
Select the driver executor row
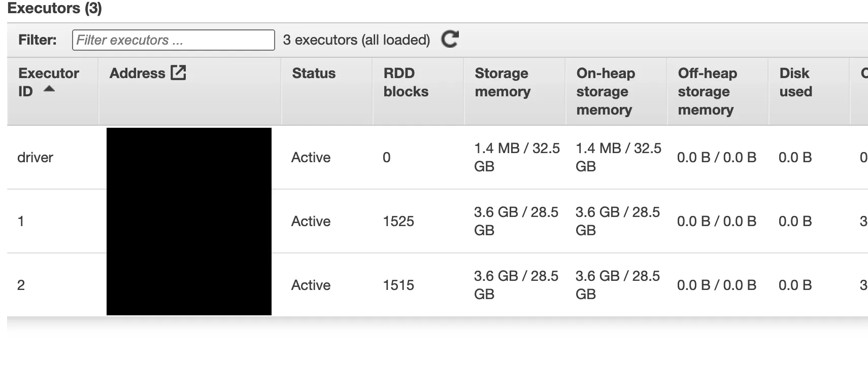[x=35, y=158]
